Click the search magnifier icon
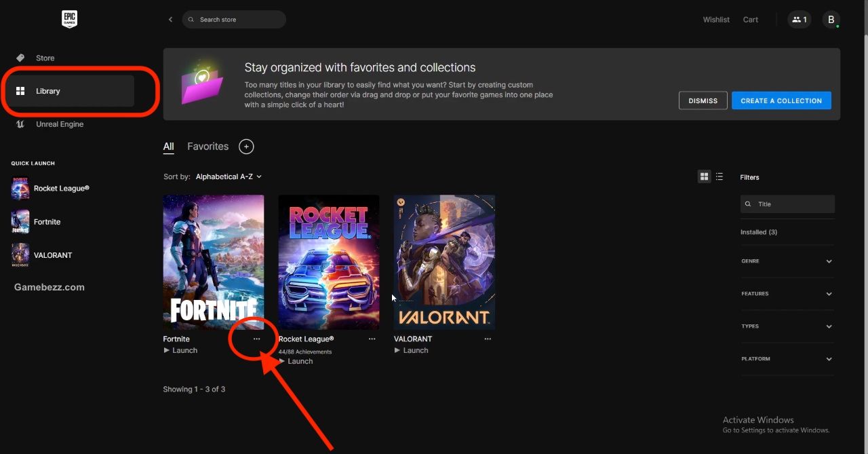The width and height of the screenshot is (868, 454). tap(191, 20)
